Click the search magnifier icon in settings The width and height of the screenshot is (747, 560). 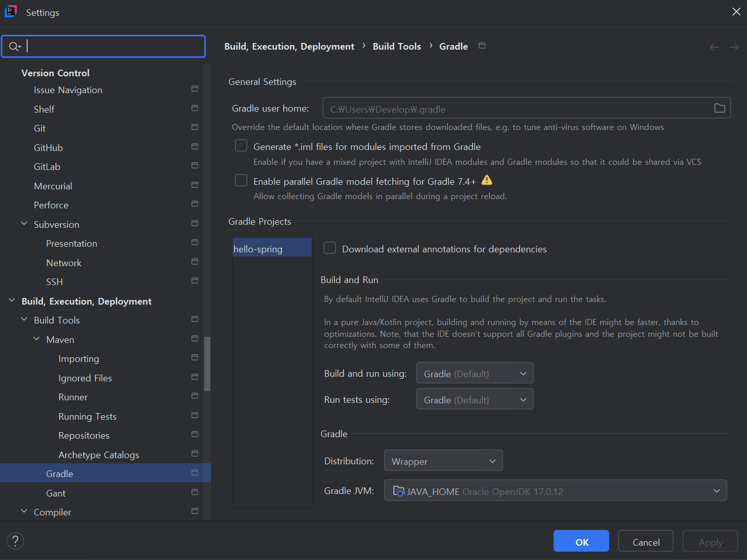(x=14, y=47)
